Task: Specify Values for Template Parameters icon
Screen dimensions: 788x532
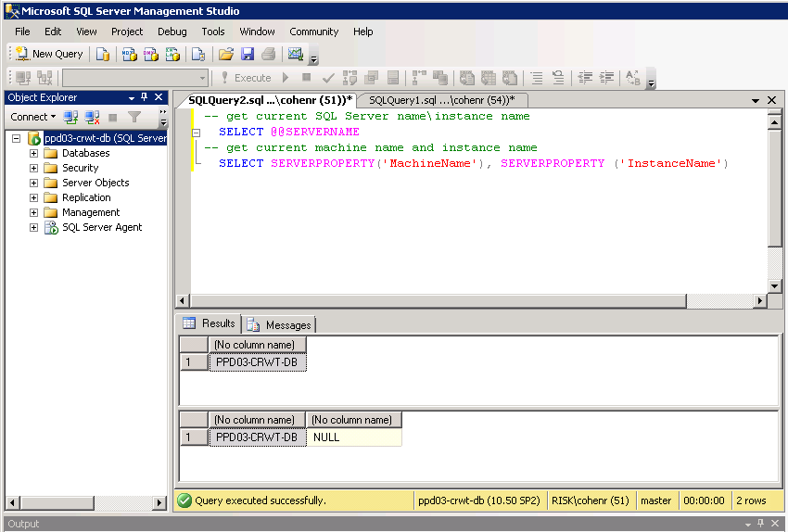Action: click(x=633, y=78)
